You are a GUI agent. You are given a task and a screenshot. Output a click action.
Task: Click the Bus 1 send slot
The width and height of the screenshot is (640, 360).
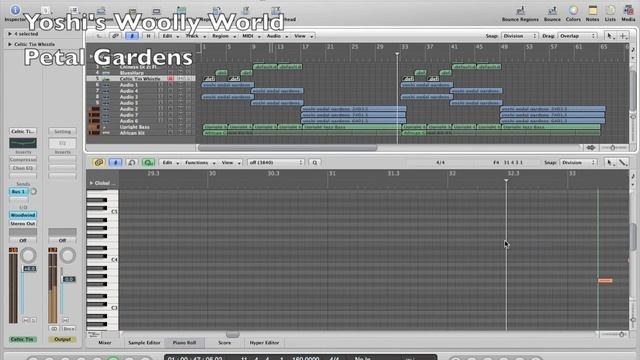click(19, 191)
